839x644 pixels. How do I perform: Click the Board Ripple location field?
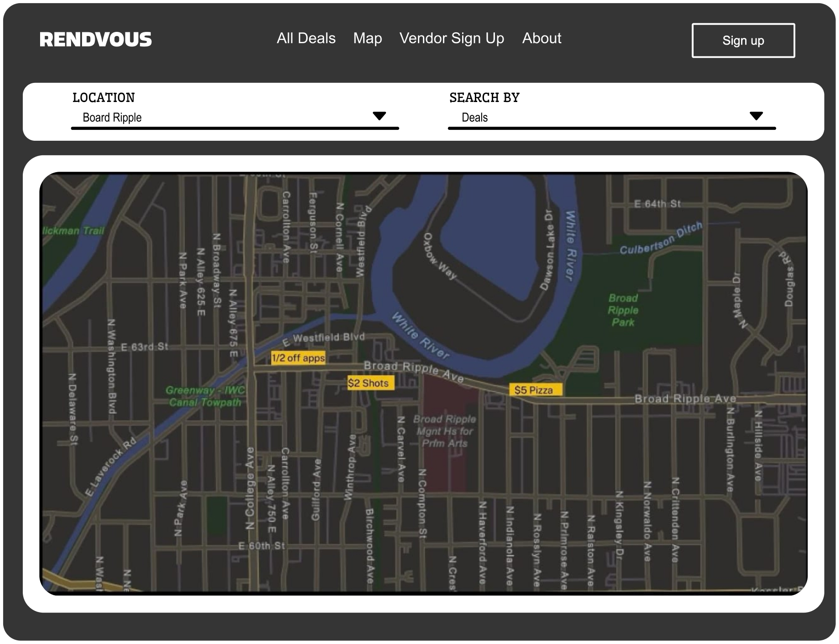pyautogui.click(x=223, y=118)
